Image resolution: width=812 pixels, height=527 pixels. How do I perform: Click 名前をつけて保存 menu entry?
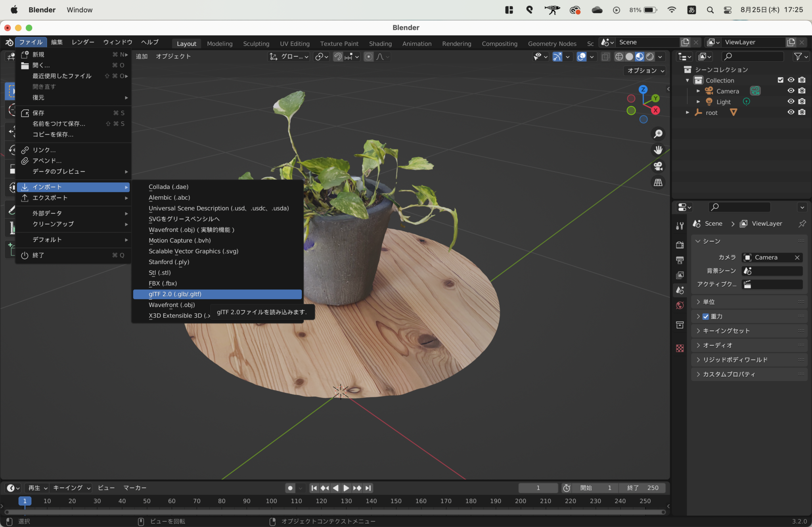[59, 124]
